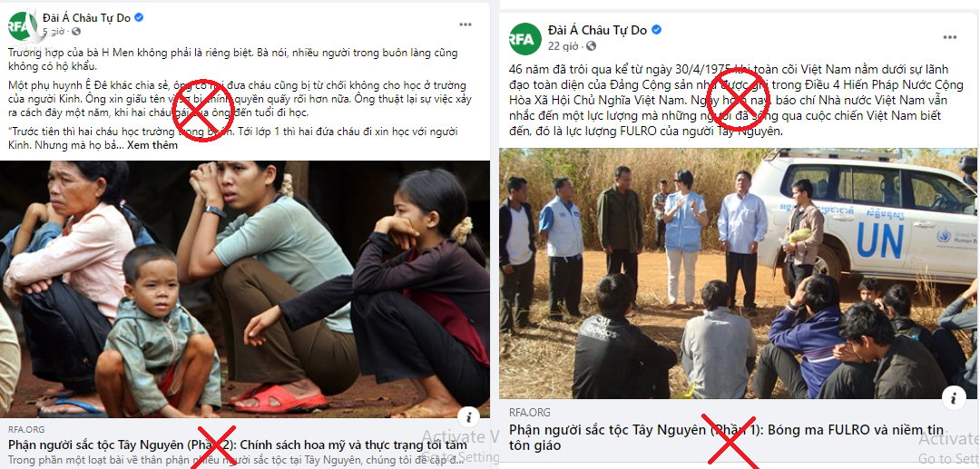Open the photo of squatting women and child
This screenshot has height=469, width=980.
(x=245, y=289)
